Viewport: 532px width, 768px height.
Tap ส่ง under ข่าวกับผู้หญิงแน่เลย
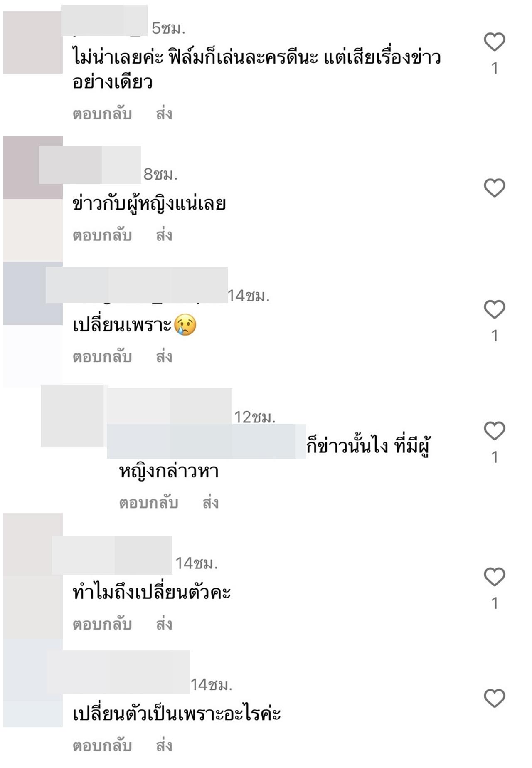(164, 235)
